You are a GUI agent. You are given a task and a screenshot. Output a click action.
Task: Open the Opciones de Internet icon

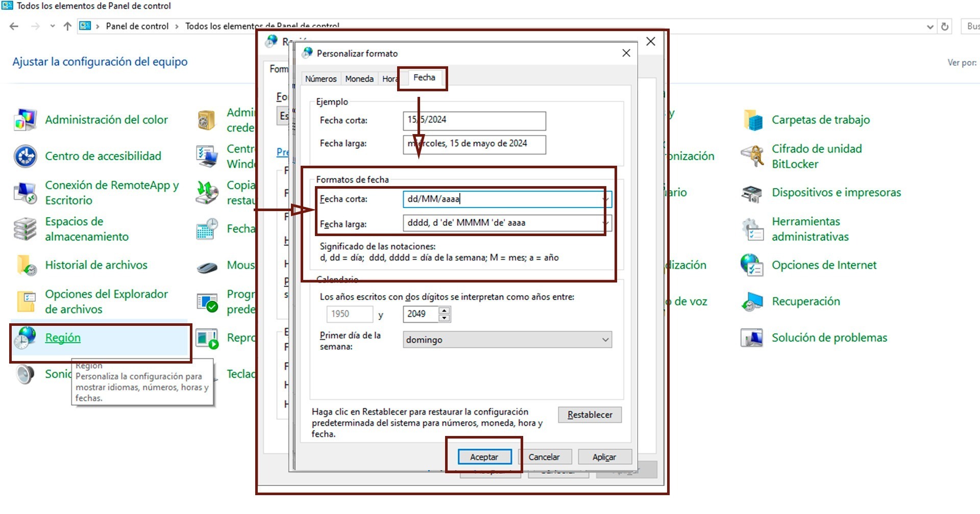752,265
